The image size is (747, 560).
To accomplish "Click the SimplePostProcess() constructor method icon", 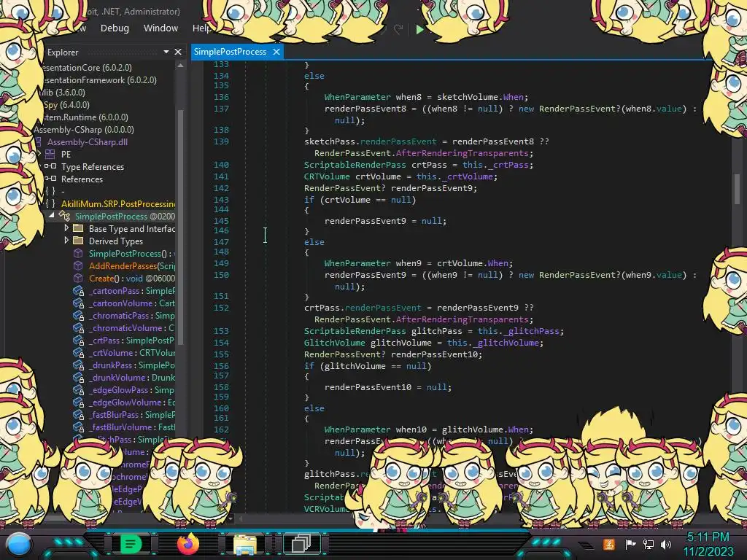I will coord(78,253).
